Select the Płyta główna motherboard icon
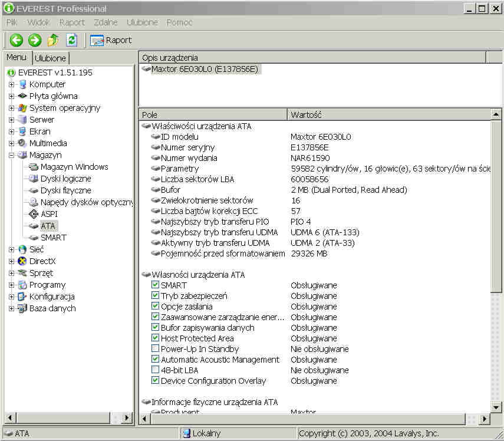The width and height of the screenshot is (504, 441). (x=22, y=96)
